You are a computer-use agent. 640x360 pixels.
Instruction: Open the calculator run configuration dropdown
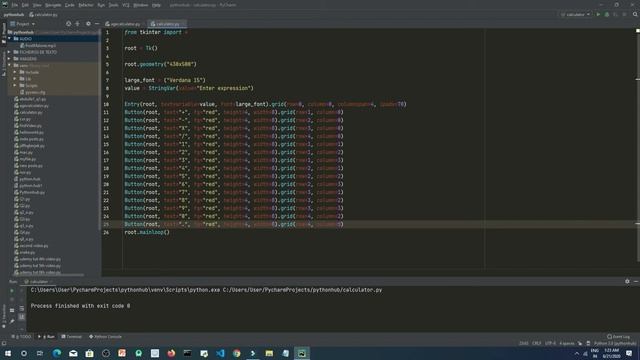coord(576,14)
